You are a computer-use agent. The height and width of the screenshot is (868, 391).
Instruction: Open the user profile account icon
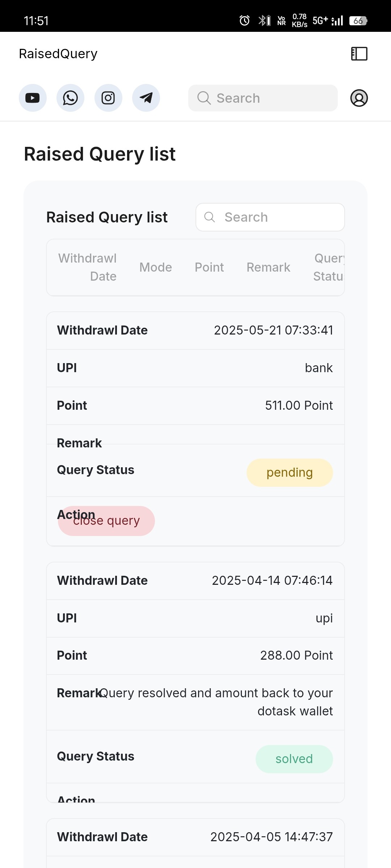[x=359, y=98]
